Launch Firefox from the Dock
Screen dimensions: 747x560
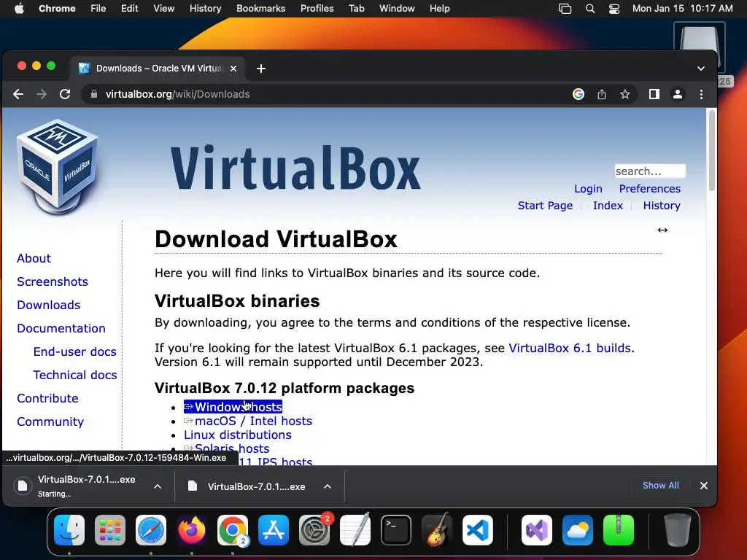(192, 530)
